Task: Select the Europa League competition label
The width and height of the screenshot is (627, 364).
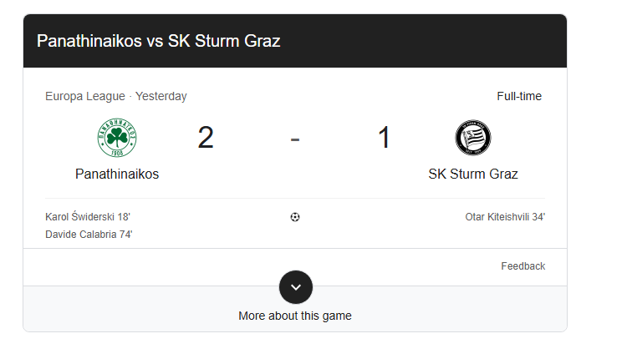Action: (x=85, y=96)
